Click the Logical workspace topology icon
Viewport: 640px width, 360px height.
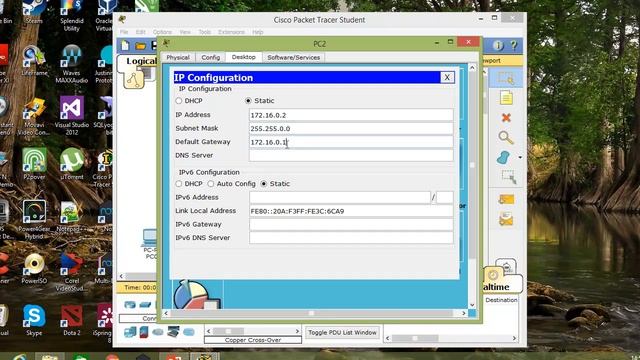tap(133, 80)
